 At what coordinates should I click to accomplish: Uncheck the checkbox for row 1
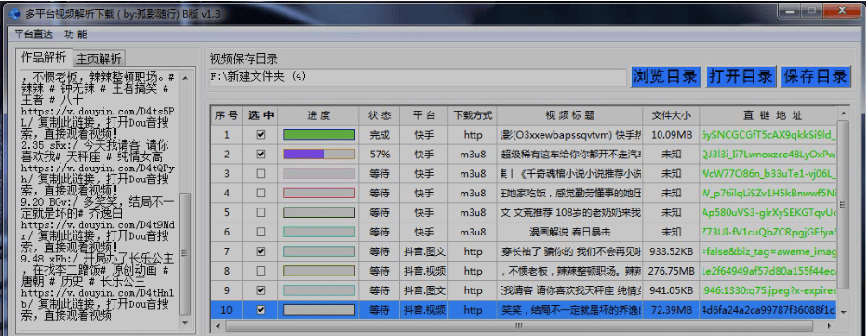(260, 135)
